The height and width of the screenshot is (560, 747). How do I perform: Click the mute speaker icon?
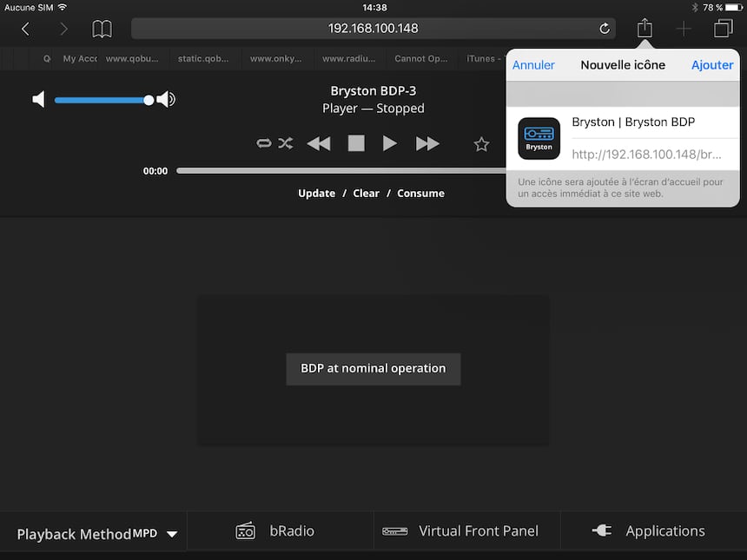(x=38, y=99)
